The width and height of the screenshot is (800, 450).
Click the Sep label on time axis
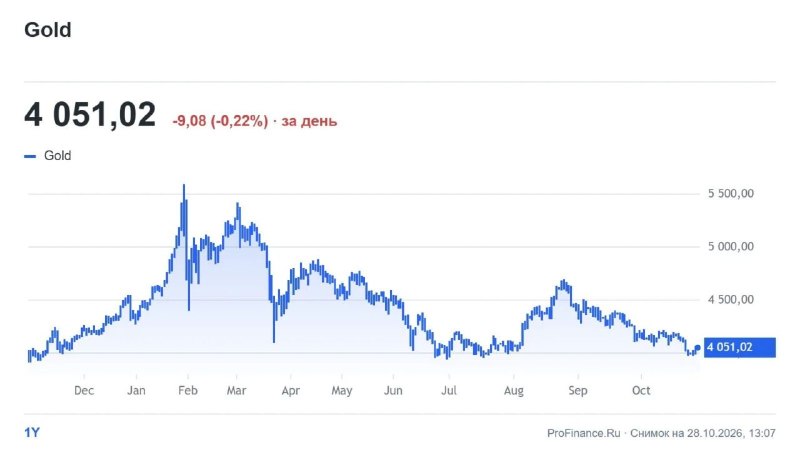pos(578,390)
